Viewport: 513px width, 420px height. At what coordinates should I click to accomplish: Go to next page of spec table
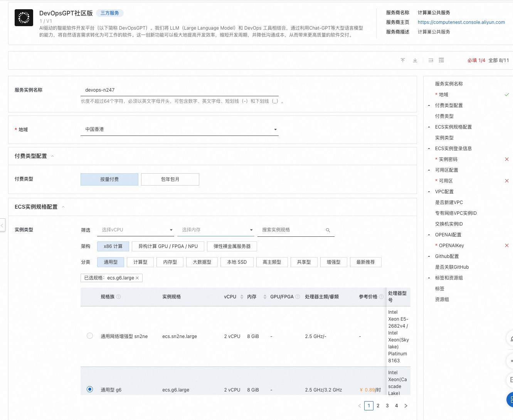point(406,406)
